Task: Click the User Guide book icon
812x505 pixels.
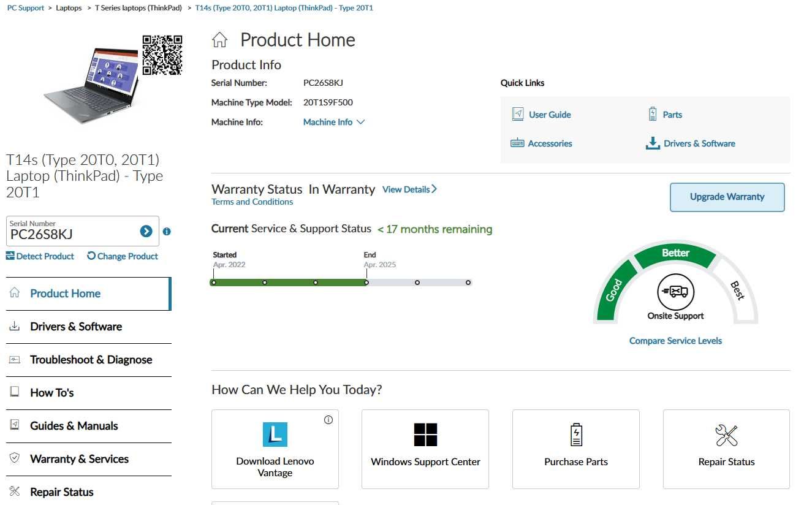Action: (x=518, y=115)
